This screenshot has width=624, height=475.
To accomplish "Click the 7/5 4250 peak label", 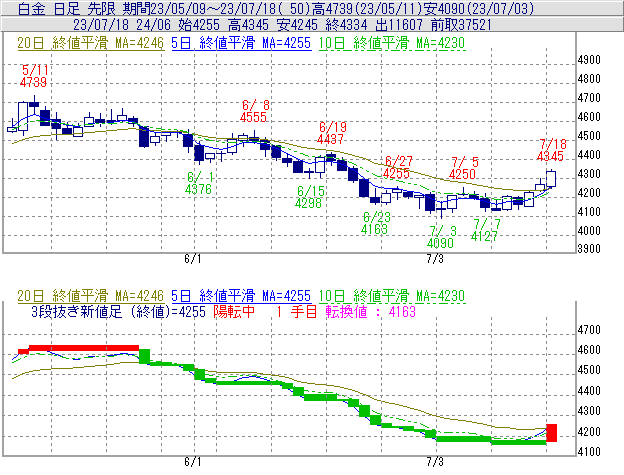I will (463, 168).
